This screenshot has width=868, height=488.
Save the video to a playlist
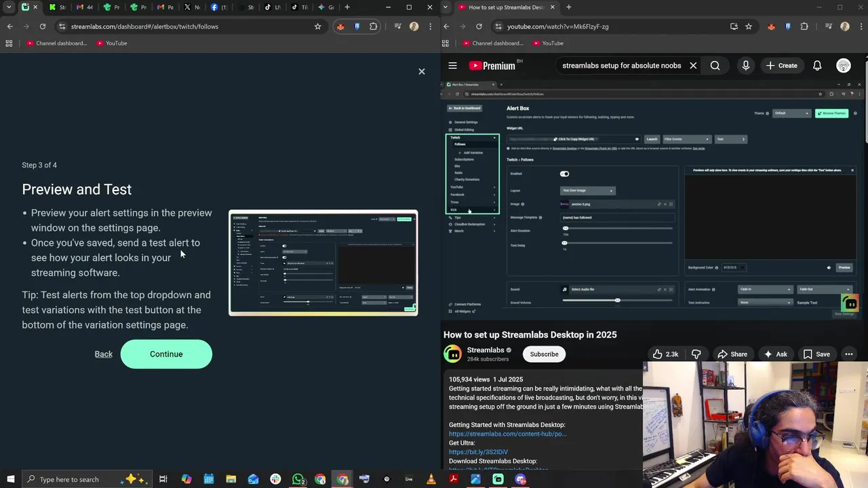[x=816, y=354]
